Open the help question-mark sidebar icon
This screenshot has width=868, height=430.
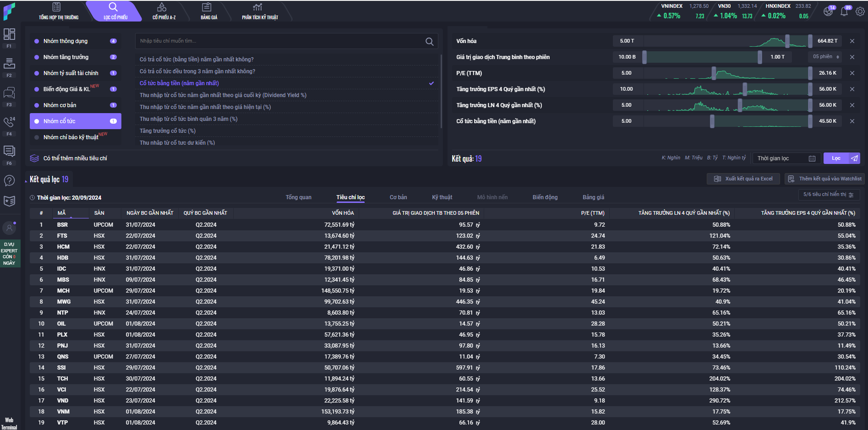[9, 180]
